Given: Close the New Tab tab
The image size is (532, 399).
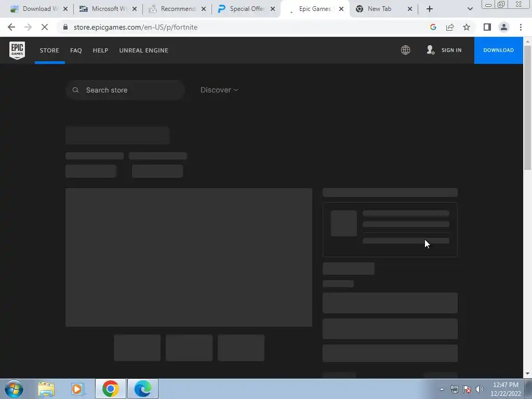Looking at the screenshot, I should pos(410,9).
